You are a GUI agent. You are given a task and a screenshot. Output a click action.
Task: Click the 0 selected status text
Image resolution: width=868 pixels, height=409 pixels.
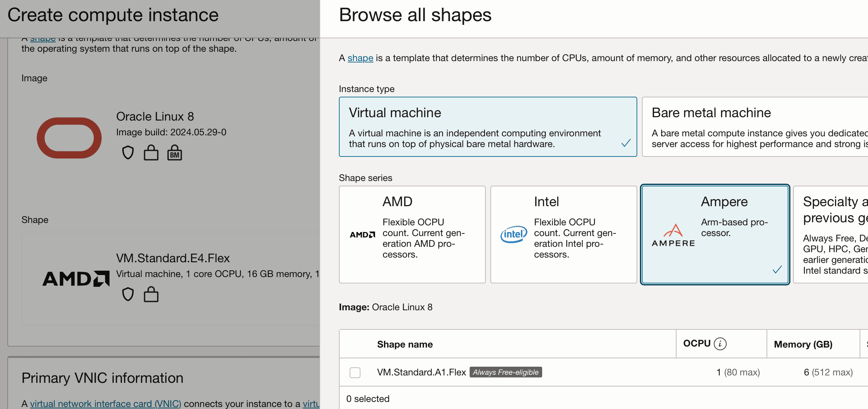[x=367, y=399]
